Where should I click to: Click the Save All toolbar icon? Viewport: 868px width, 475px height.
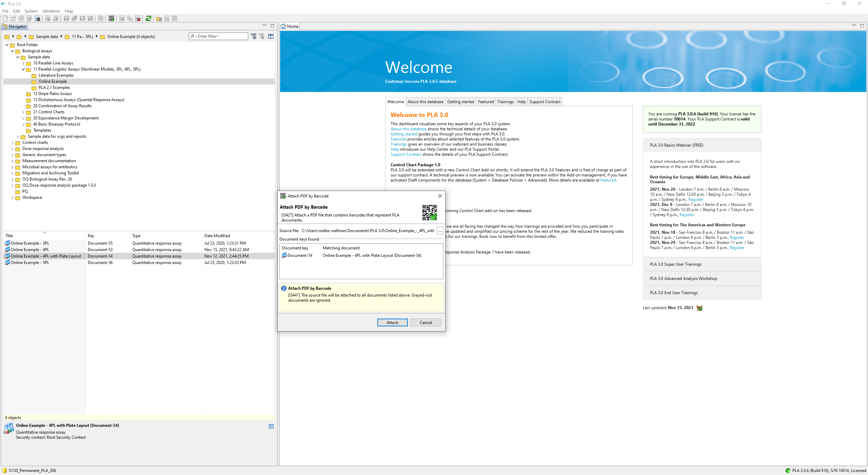pos(74,18)
